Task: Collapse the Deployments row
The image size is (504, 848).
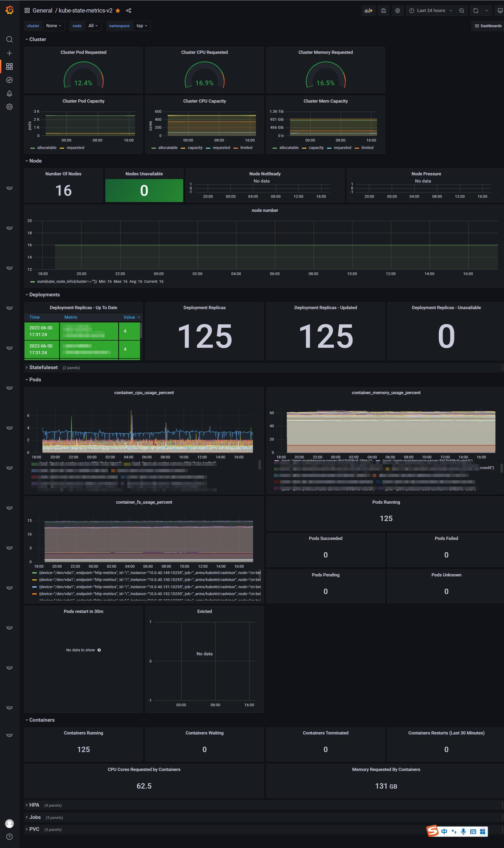Action: coord(42,295)
